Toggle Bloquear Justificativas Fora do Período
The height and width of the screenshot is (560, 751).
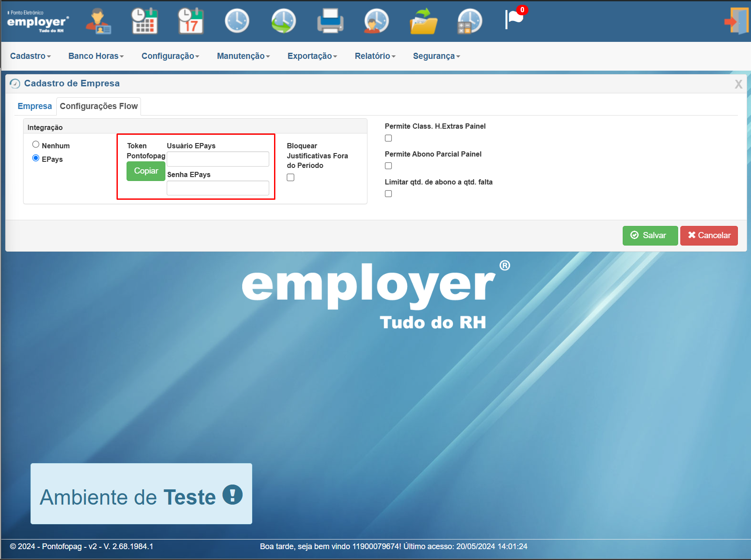(x=291, y=178)
